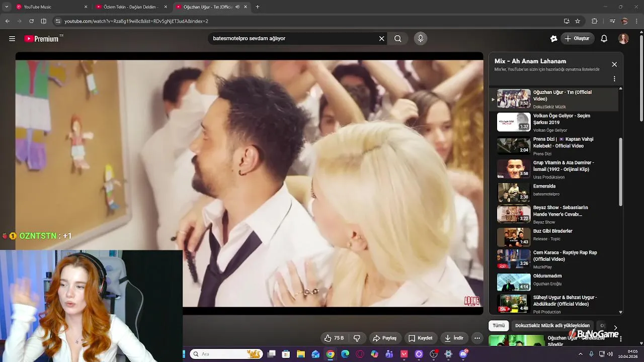Select current Oğuzhan Uğur - Tın playlist item

[553, 99]
